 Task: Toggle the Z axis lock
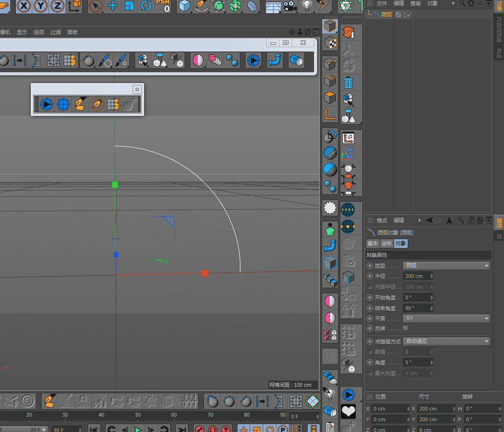click(57, 6)
